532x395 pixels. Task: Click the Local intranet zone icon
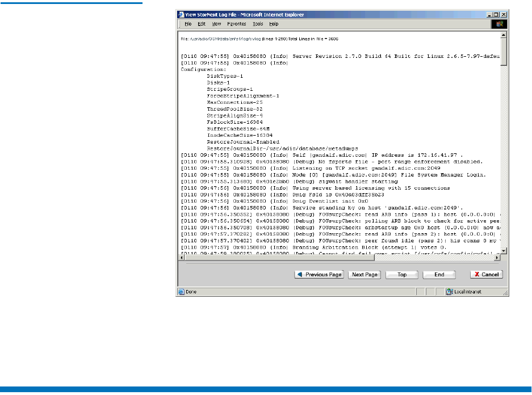point(450,292)
